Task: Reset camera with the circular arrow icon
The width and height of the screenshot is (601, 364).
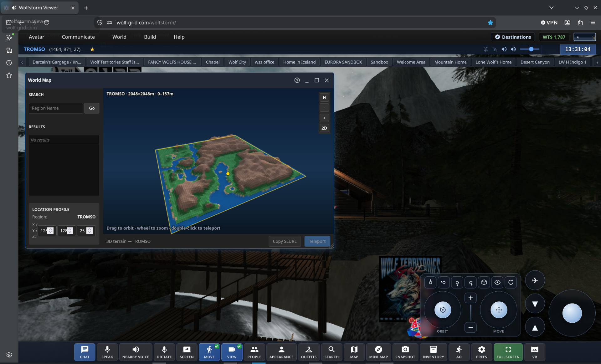Action: [511, 282]
